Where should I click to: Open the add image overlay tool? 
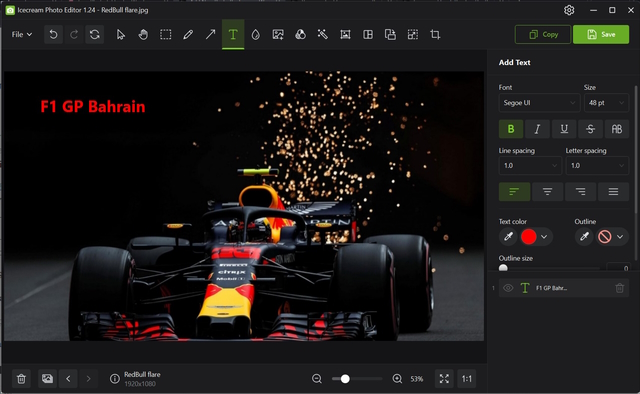point(278,35)
